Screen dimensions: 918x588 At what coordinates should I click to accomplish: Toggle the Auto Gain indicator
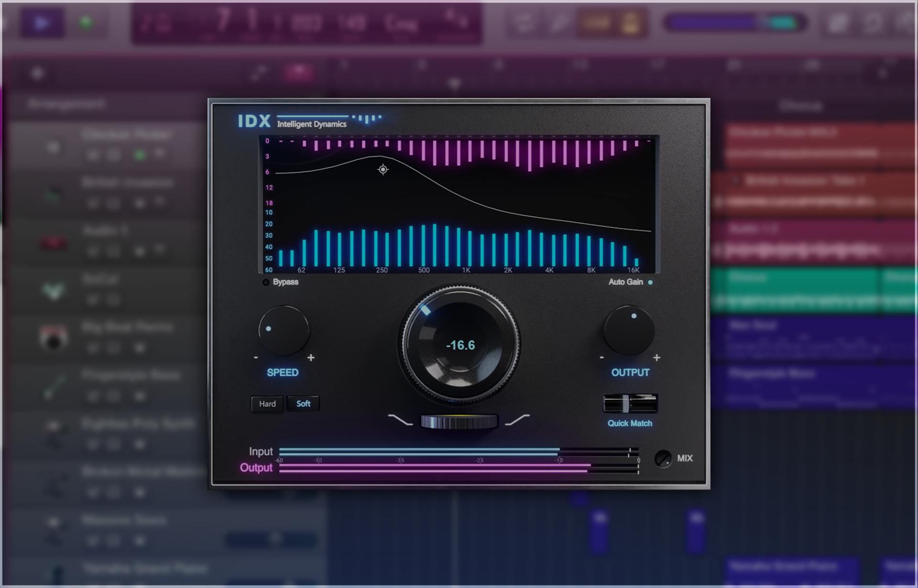click(x=650, y=282)
